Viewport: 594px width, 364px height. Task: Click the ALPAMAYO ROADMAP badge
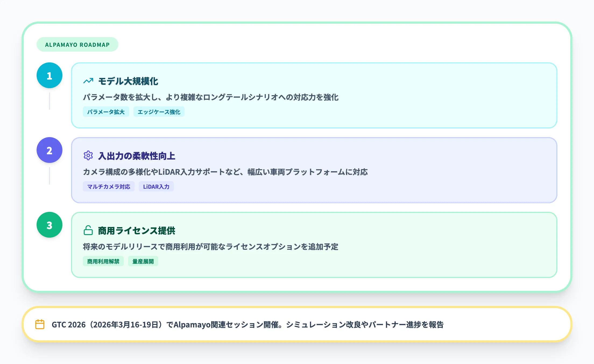pos(77,44)
